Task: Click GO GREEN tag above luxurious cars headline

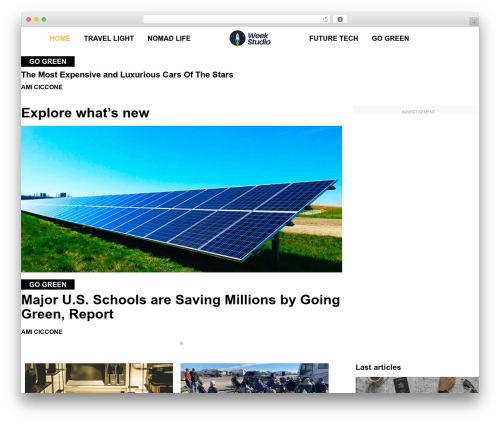Action: point(48,61)
